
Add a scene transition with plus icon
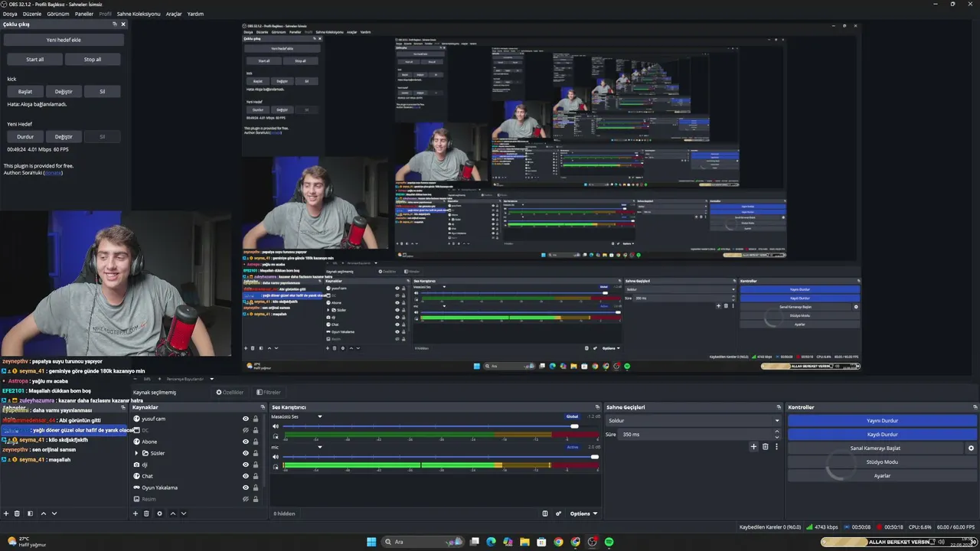pos(753,447)
